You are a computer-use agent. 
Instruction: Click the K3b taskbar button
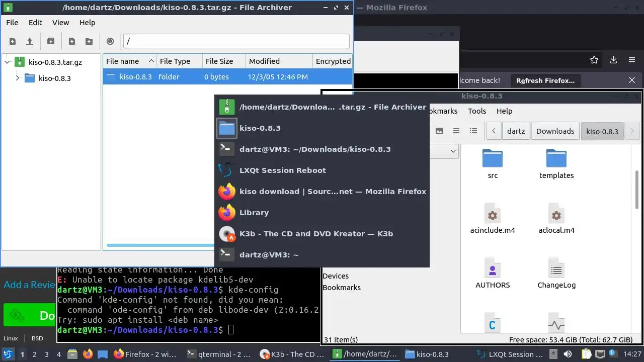(291, 354)
